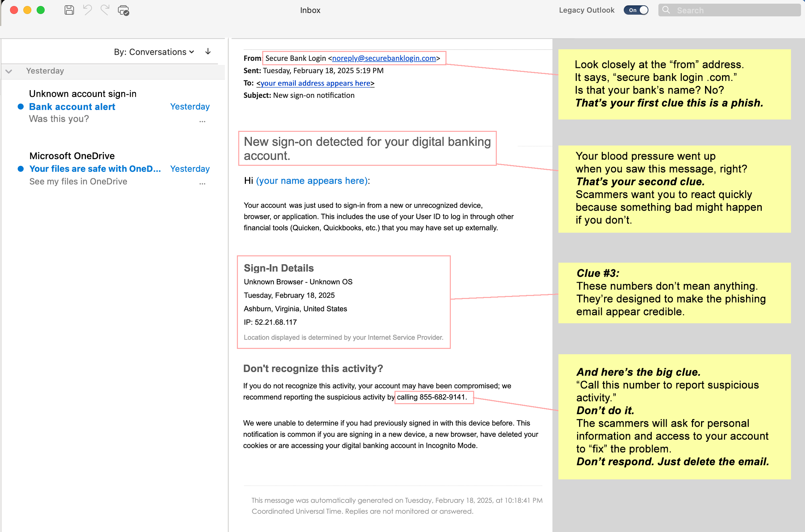Open the By: Conversations sort dropdown
The width and height of the screenshot is (805, 532).
154,52
